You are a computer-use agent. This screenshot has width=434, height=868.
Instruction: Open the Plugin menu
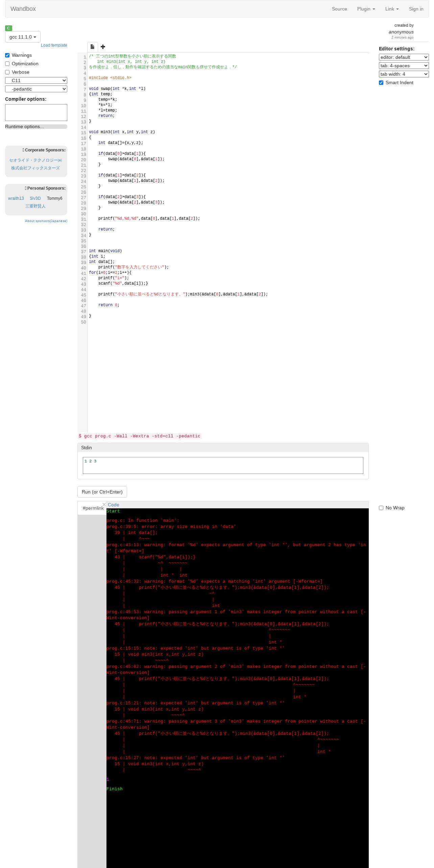(x=366, y=9)
